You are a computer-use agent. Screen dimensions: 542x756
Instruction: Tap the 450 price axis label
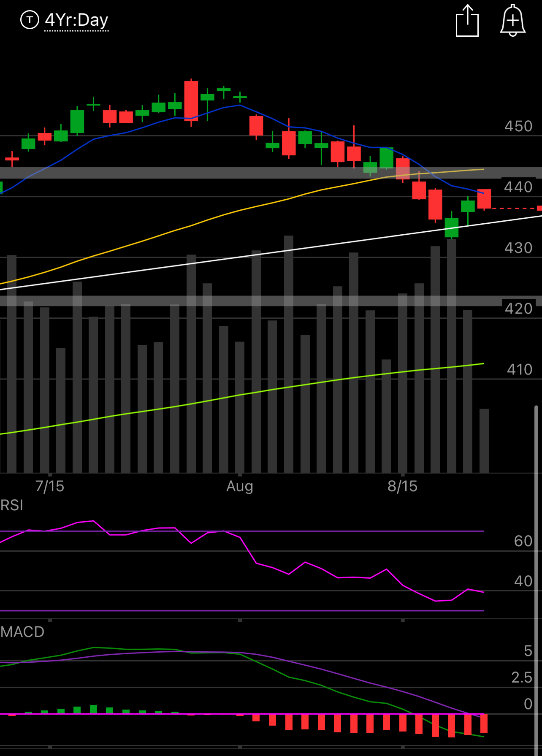click(x=518, y=126)
